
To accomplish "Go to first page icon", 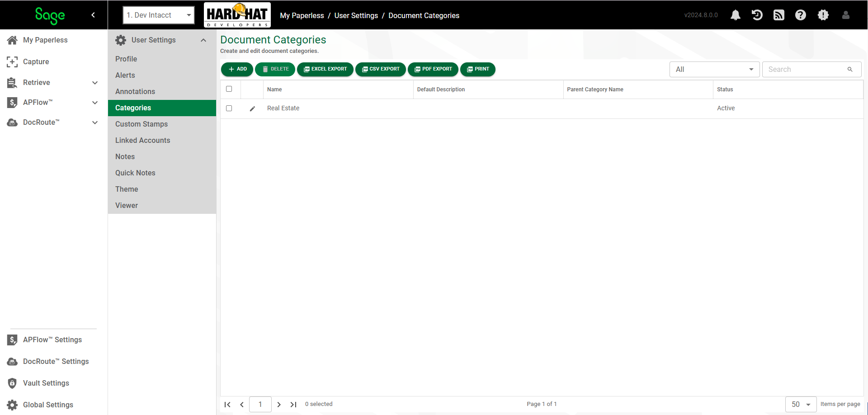I will point(227,405).
